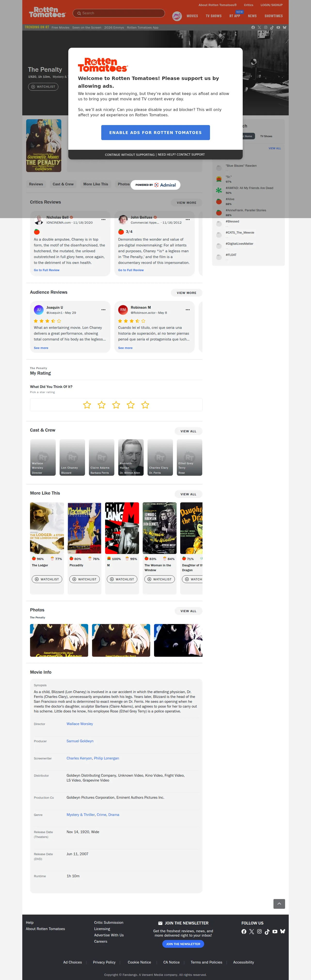The image size is (311, 980).
Task: Open the News menu in the header
Action: pyautogui.click(x=252, y=16)
